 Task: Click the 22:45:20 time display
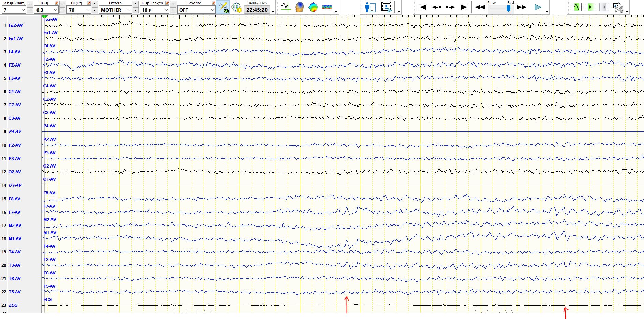[257, 10]
